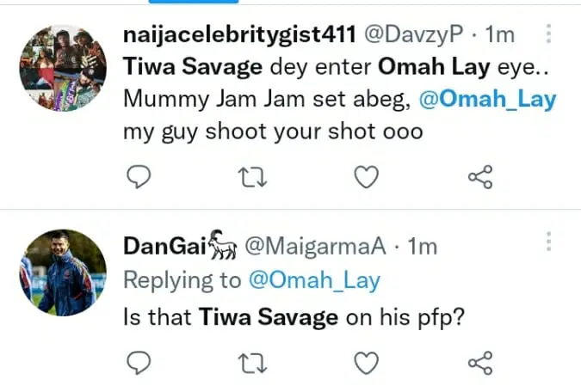581x392 pixels.
Task: Open more options for the naijacelebritygist411 tweet
Action: click(x=548, y=34)
